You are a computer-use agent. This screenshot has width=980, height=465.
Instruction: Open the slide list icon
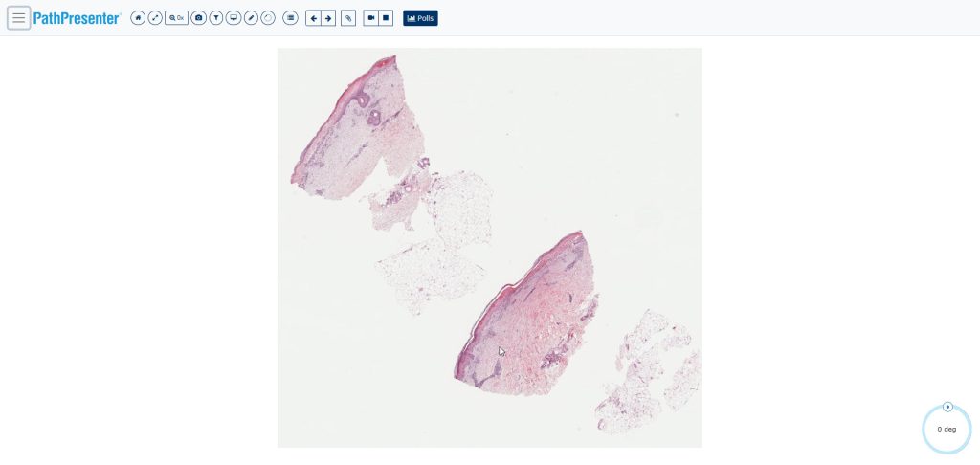[290, 18]
